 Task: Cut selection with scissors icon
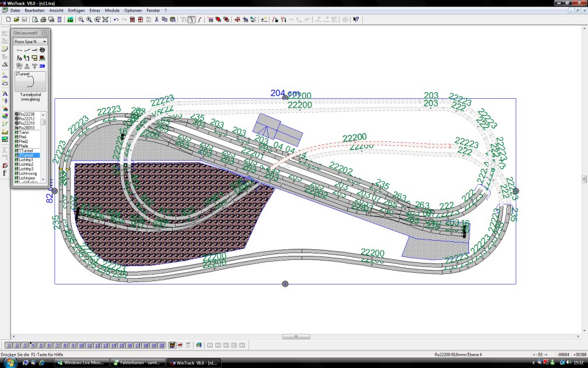156,19
